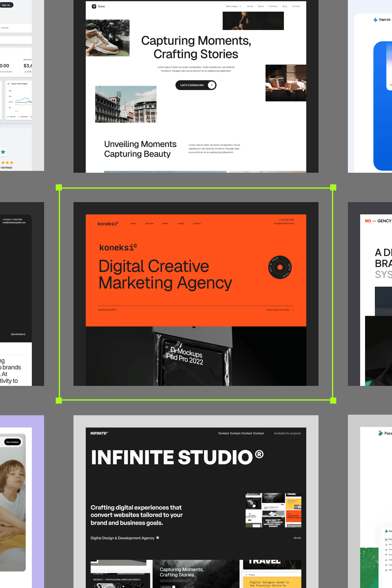
Task: Open Contact in the koneksi navbar
Action: pos(197,224)
